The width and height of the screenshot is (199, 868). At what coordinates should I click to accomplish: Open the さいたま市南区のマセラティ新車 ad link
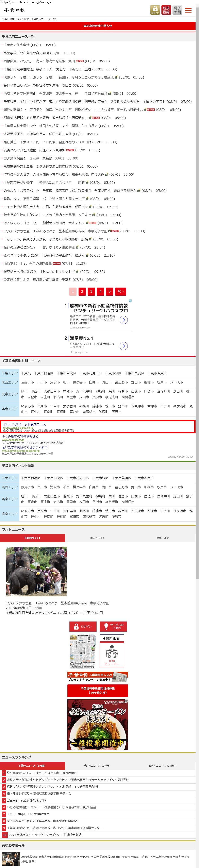(25, 447)
